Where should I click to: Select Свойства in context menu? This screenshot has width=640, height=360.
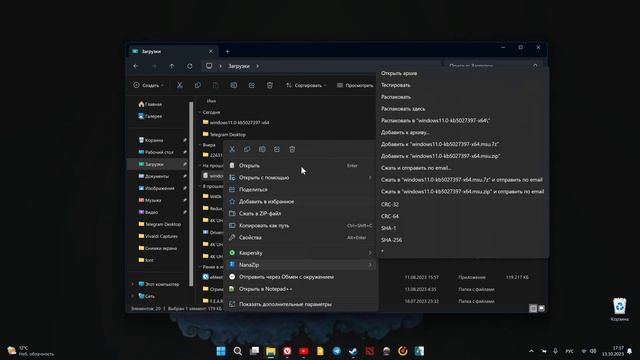[x=300, y=238]
